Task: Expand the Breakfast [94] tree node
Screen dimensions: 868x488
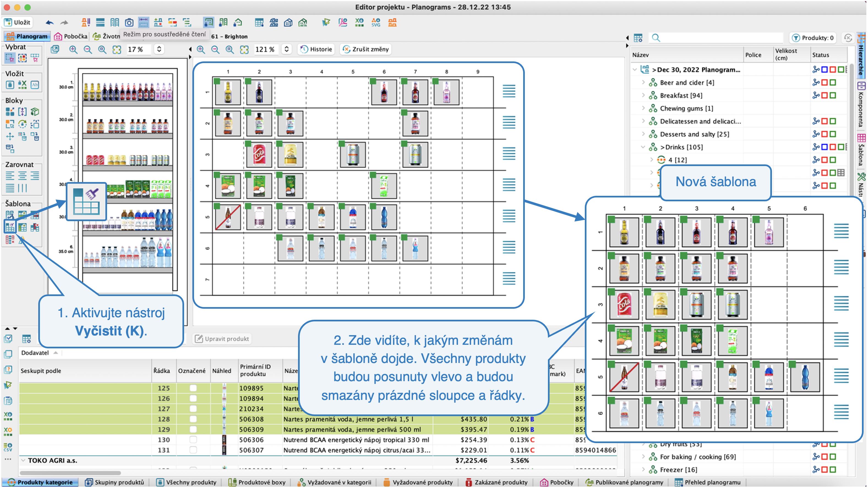Action: coord(643,96)
